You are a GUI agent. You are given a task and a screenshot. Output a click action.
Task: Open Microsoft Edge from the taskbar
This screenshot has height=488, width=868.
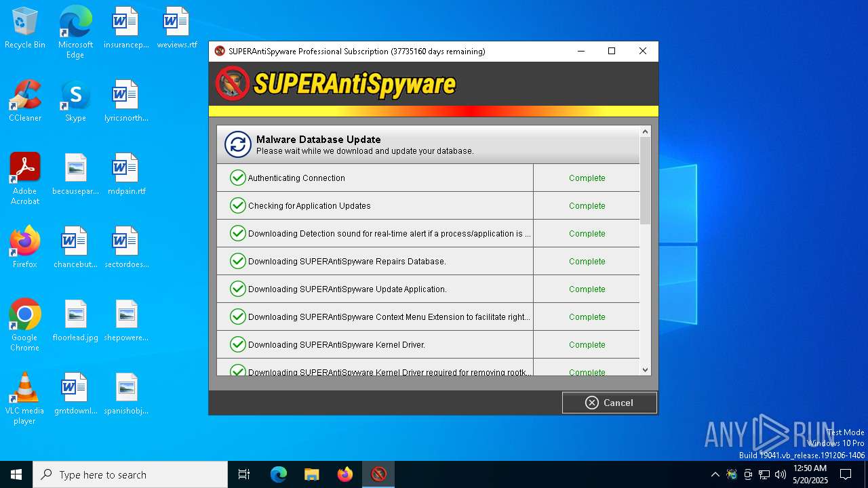click(x=279, y=474)
